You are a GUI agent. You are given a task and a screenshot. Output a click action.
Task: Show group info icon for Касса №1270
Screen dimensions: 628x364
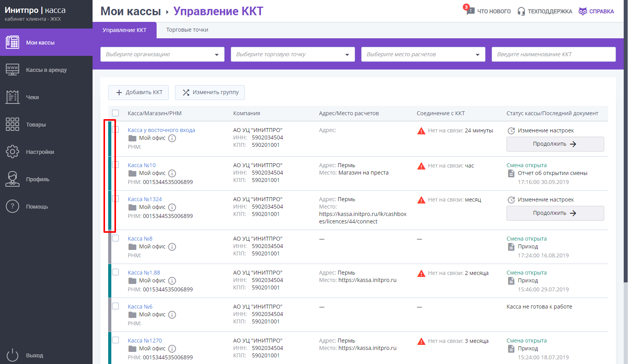click(x=172, y=349)
